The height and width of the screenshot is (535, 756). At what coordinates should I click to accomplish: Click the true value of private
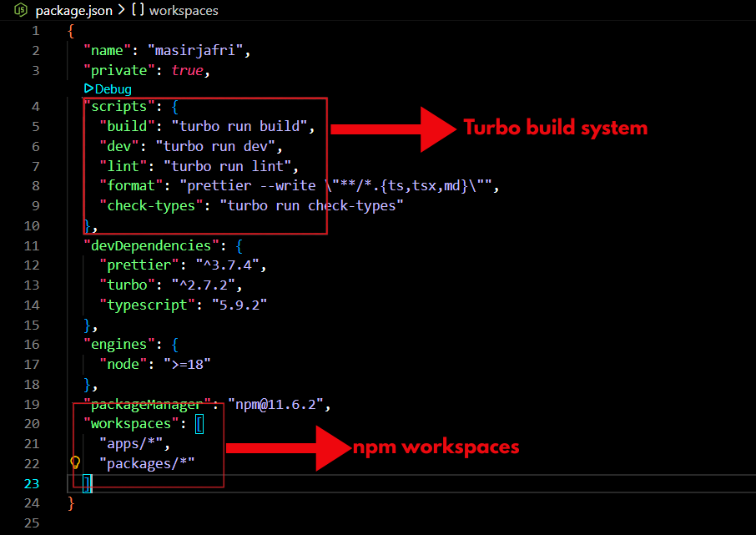[188, 70]
